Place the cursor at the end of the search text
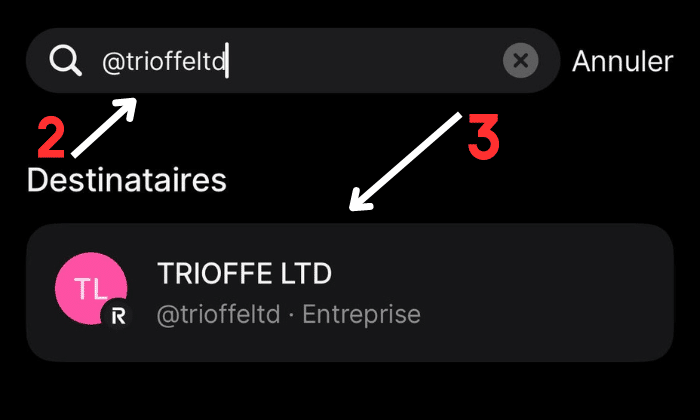The height and width of the screenshot is (420, 700). pos(228,62)
